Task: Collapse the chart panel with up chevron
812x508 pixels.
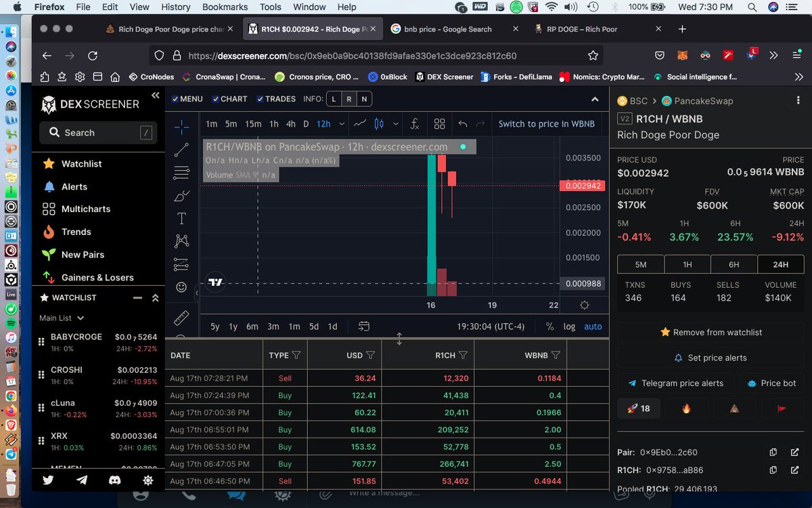Action: point(595,99)
